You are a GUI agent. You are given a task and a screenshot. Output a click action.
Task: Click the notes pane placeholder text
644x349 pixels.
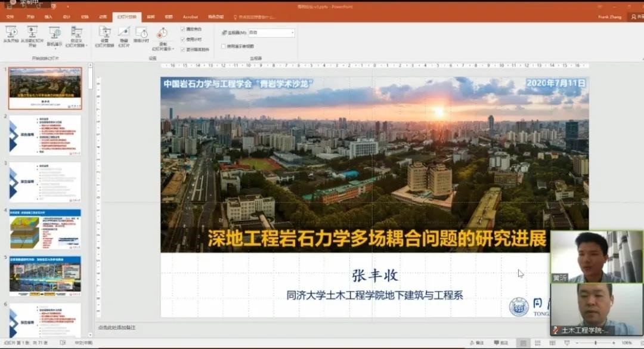pos(117,328)
